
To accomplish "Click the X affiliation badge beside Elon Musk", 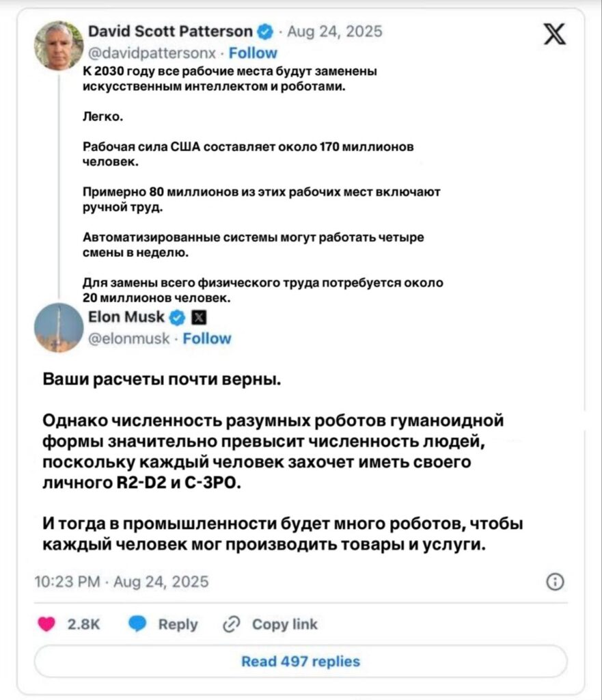I will [199, 317].
